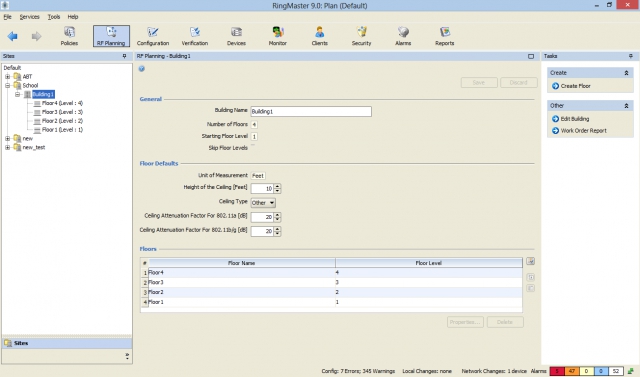Screen dimensions: 640x377
Task: Select Floor4 (Level : 4) in tree
Action: (x=62, y=103)
